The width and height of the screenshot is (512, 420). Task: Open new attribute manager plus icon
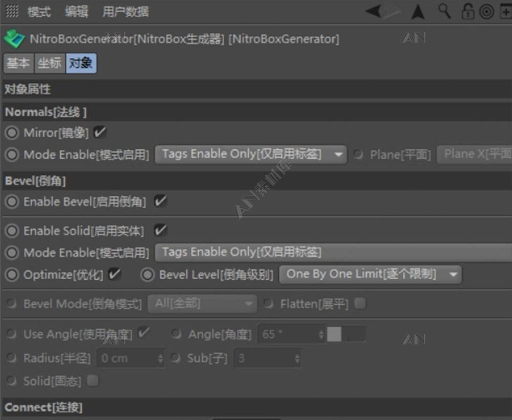pos(506,12)
